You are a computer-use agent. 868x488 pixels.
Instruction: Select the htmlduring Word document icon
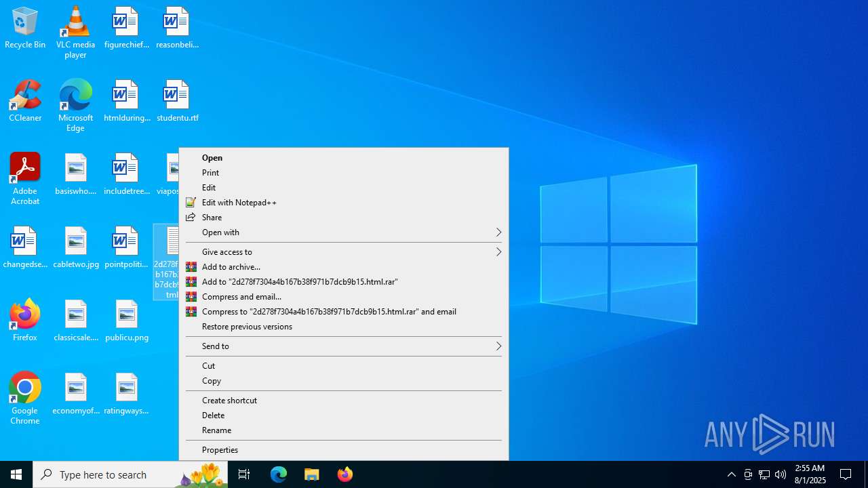pos(126,102)
